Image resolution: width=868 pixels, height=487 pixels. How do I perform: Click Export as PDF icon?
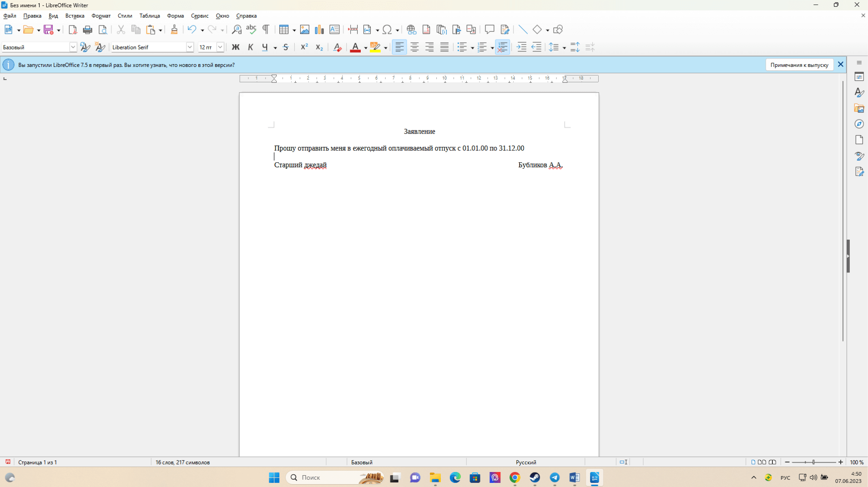coord(72,30)
